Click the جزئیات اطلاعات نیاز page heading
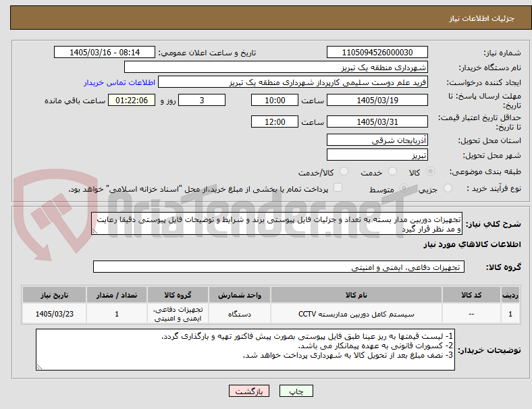The image size is (532, 409). coord(482,18)
